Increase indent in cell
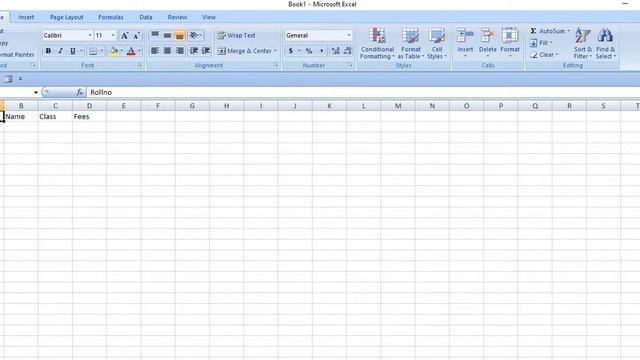Image resolution: width=640 pixels, height=360 pixels. click(206, 51)
